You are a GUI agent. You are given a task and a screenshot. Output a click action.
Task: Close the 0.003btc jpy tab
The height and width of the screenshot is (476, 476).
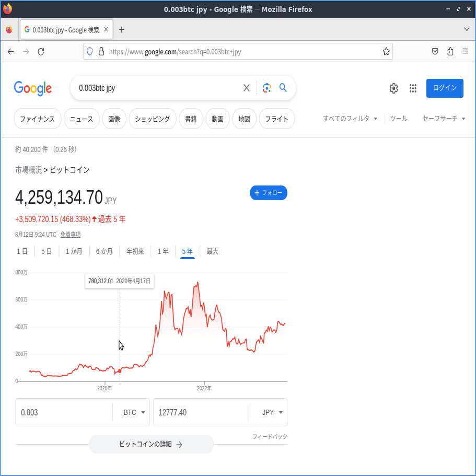pyautogui.click(x=106, y=29)
